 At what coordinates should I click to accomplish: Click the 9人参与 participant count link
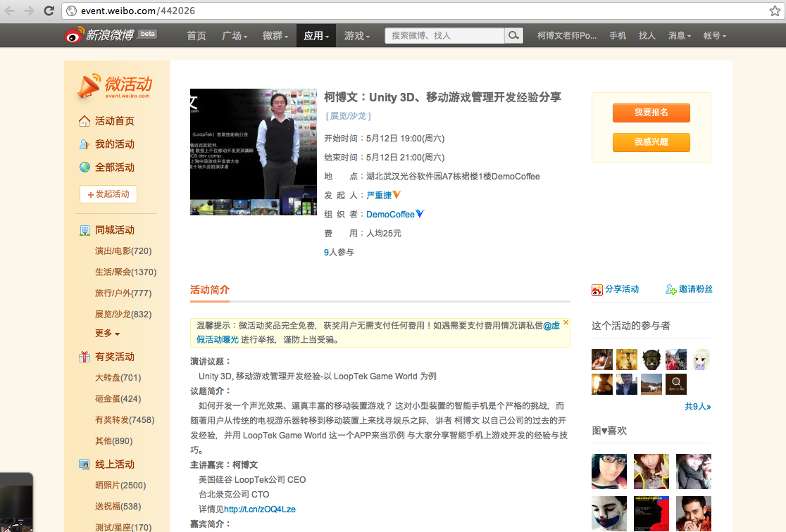(339, 253)
